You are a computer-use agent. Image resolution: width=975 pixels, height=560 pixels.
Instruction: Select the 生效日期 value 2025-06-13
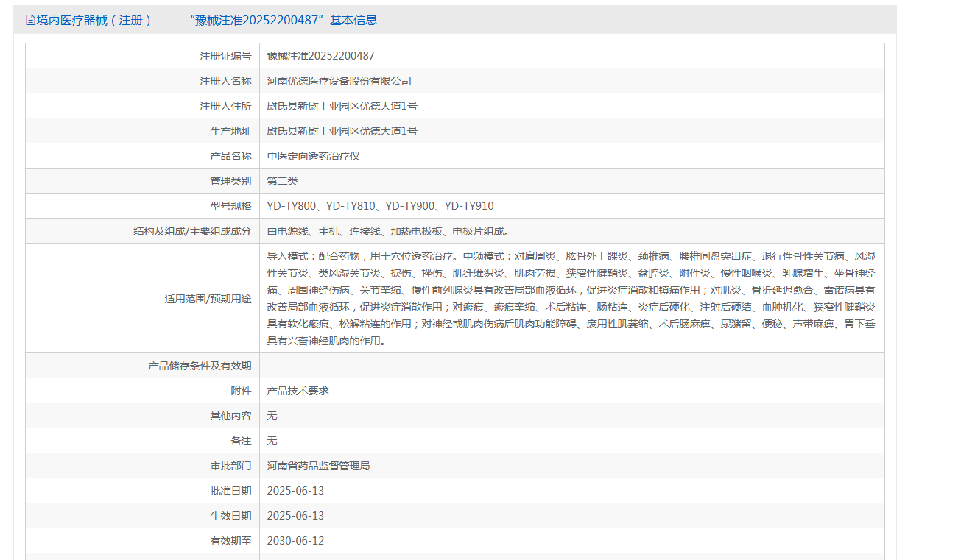click(295, 516)
